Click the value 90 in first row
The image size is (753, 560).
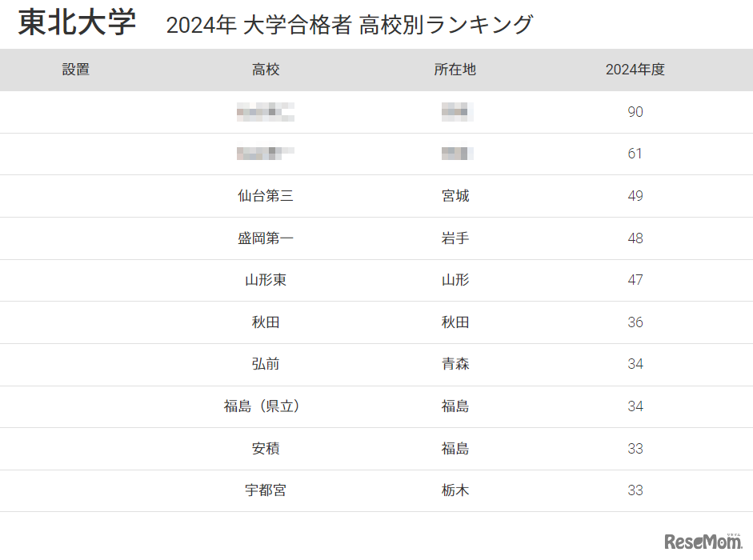click(x=635, y=112)
